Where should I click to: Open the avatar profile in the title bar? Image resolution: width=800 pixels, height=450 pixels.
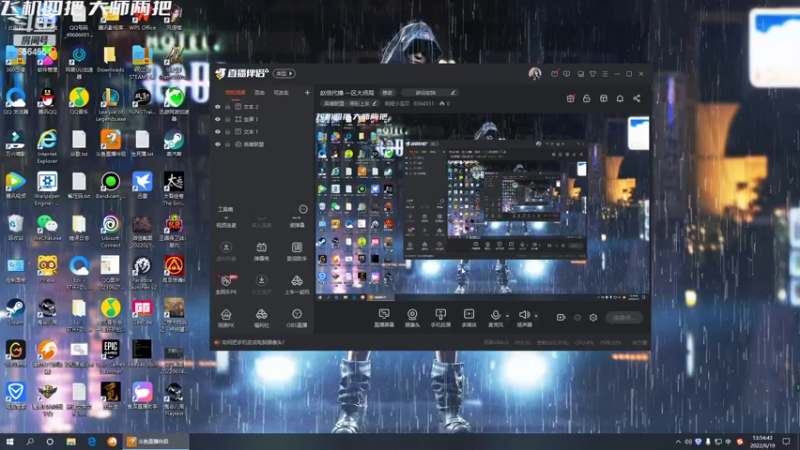535,73
